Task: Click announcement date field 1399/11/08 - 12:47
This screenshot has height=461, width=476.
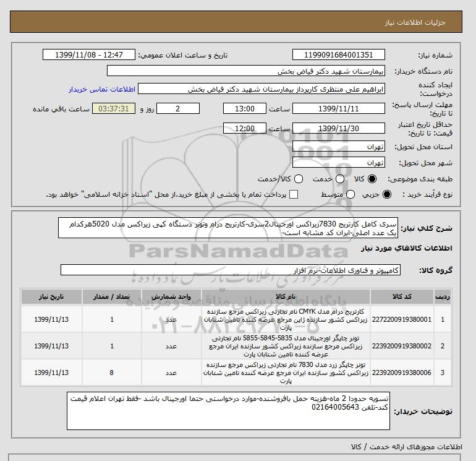Action: click(88, 55)
